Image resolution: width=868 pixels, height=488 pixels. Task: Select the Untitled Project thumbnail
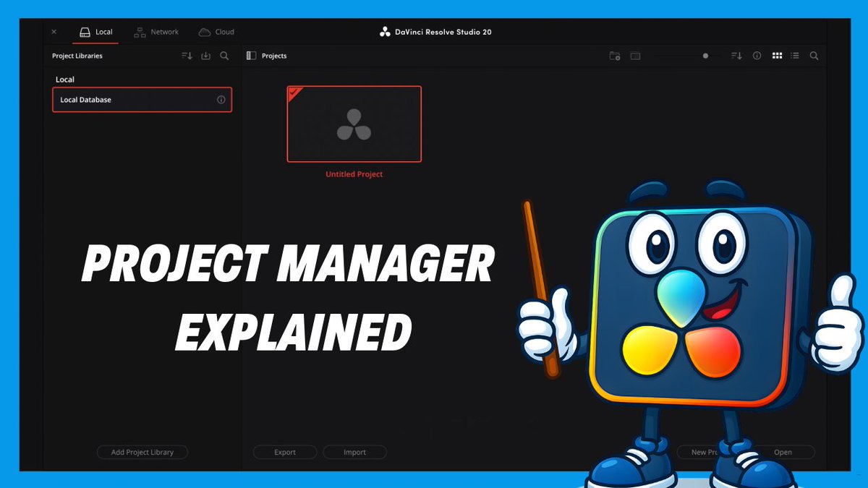pyautogui.click(x=354, y=124)
